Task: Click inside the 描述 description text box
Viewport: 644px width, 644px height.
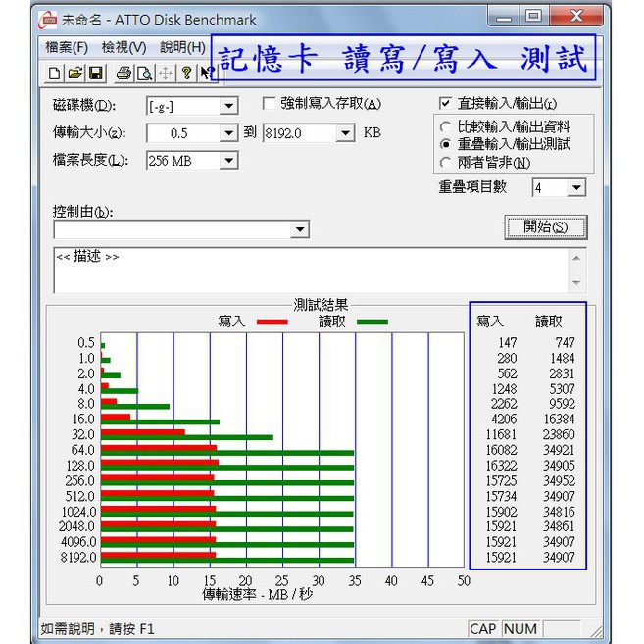Action: coord(312,271)
